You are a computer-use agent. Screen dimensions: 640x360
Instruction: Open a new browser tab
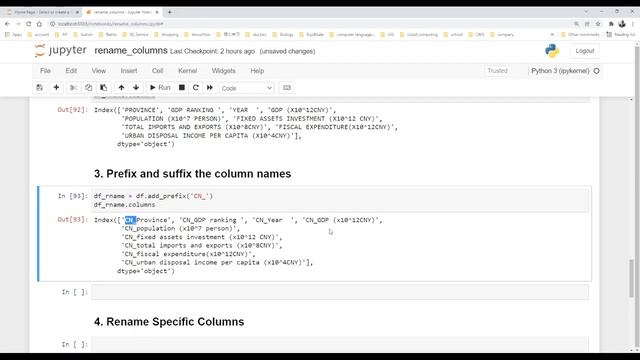point(170,12)
